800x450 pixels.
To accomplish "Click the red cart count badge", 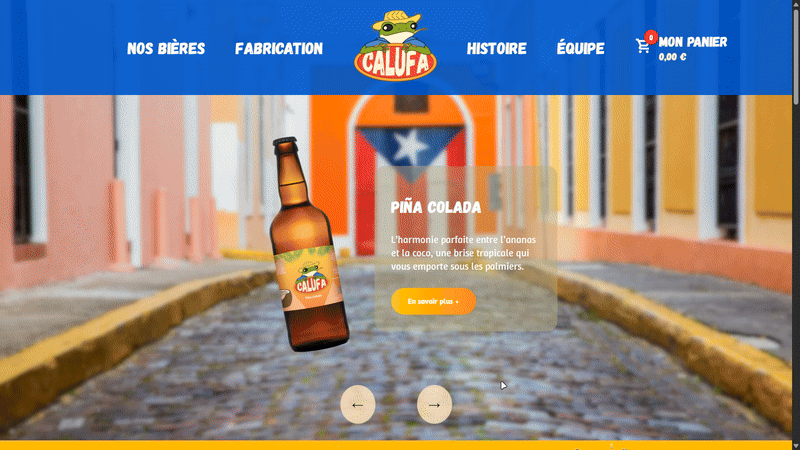I will pyautogui.click(x=651, y=37).
